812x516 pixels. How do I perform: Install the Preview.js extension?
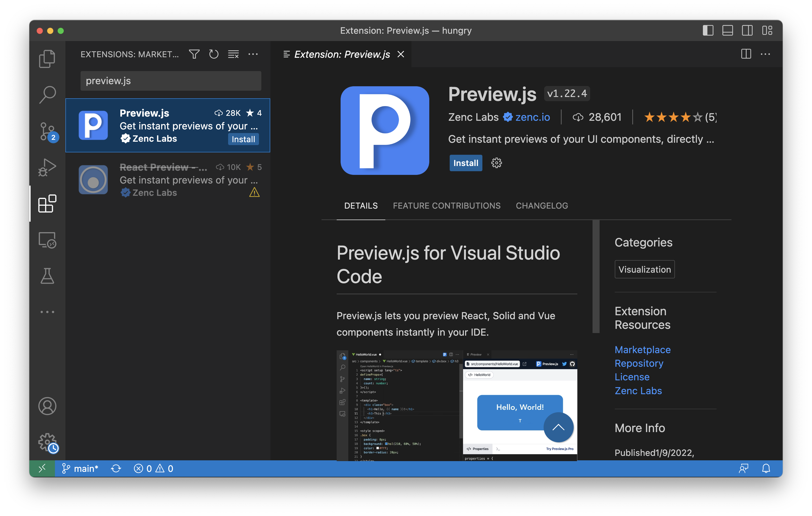466,163
